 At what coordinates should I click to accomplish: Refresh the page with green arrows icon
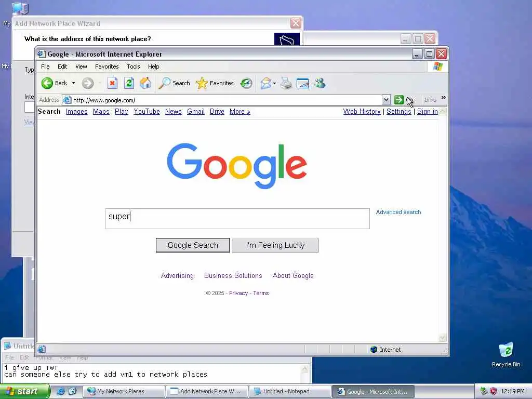(129, 83)
